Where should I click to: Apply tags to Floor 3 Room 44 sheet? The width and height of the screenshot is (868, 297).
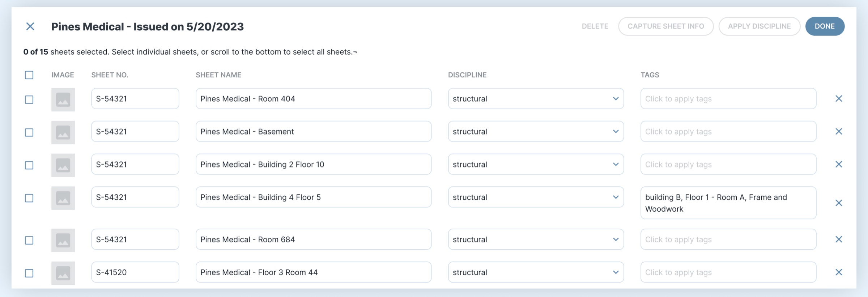pos(728,272)
